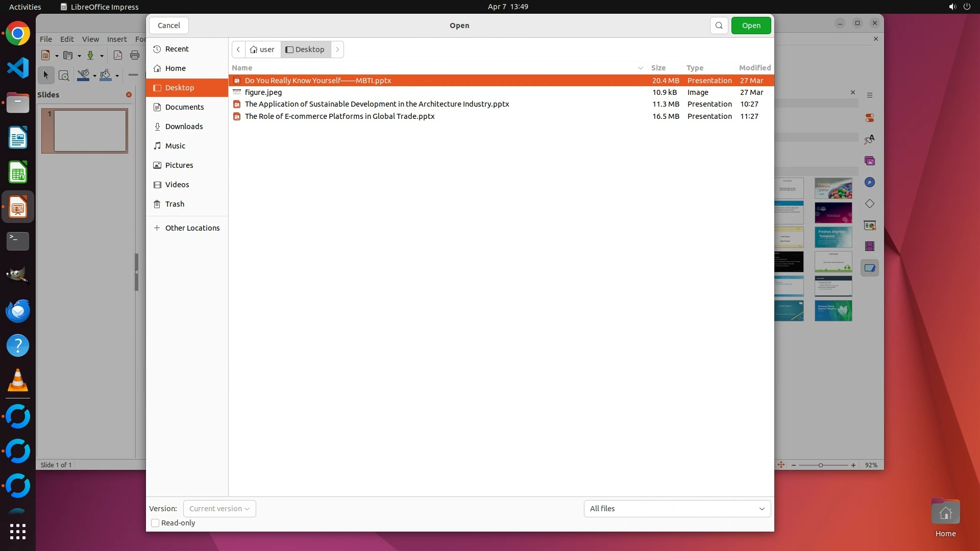This screenshot has height=551, width=980.
Task: Open the Navigator sidebar compass icon
Action: pos(870,183)
